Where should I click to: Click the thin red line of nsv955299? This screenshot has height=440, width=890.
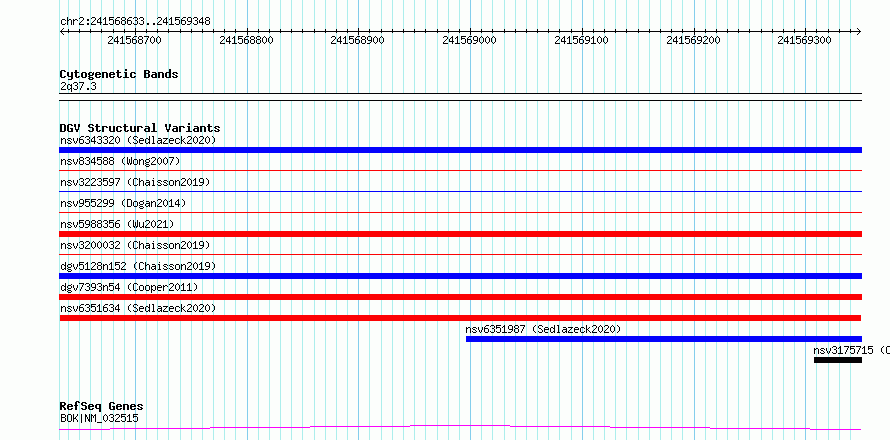(460, 212)
